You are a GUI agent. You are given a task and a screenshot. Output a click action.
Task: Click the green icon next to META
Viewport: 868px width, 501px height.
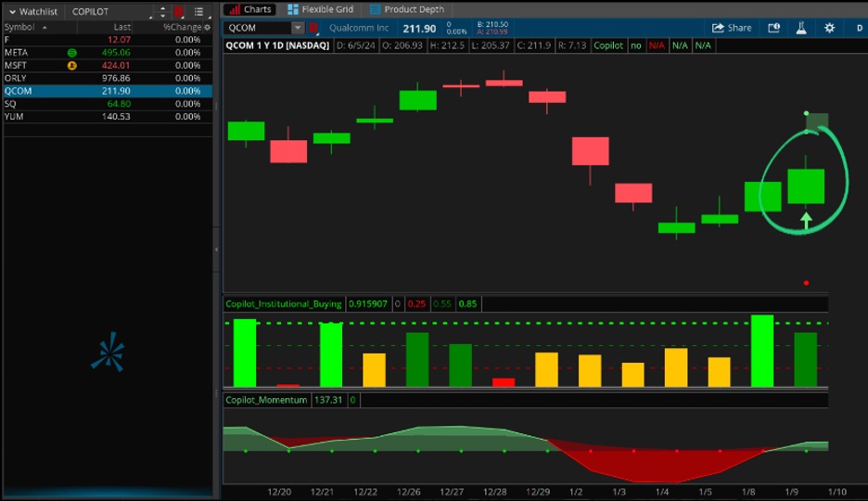click(x=71, y=53)
